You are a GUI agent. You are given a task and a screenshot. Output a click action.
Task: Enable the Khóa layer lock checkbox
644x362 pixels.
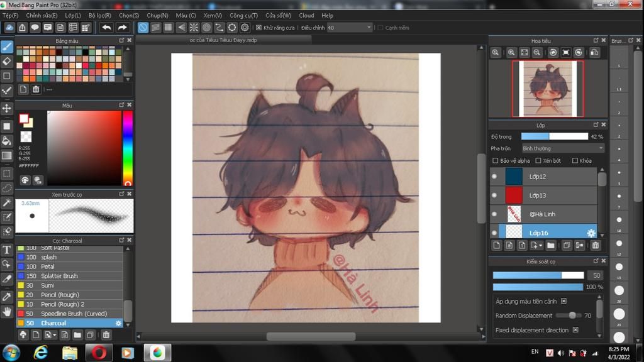(575, 160)
